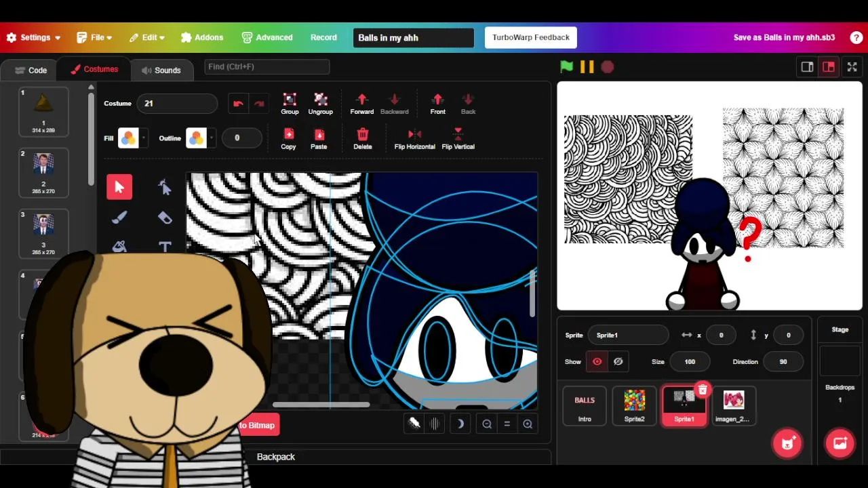Zoom out of the costume canvas

point(487,424)
